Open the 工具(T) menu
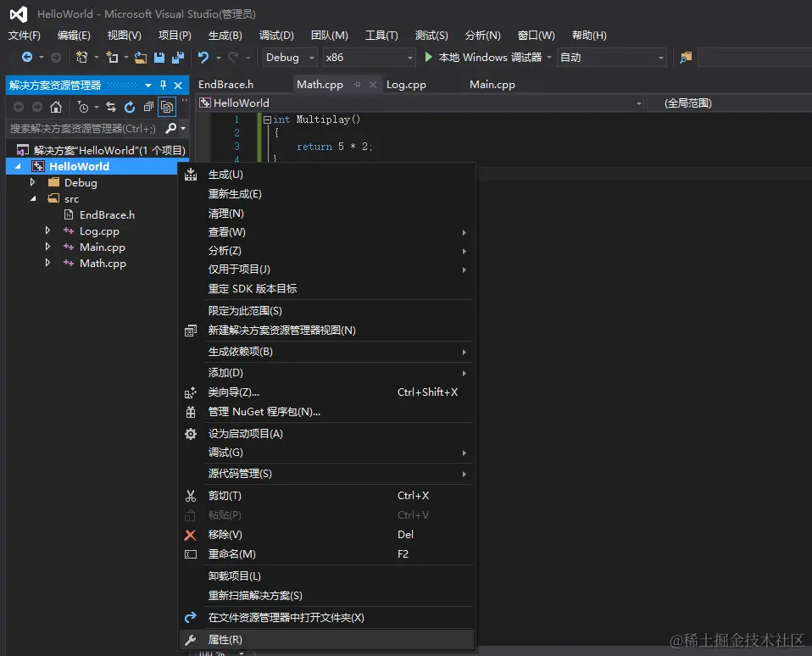 coord(381,36)
